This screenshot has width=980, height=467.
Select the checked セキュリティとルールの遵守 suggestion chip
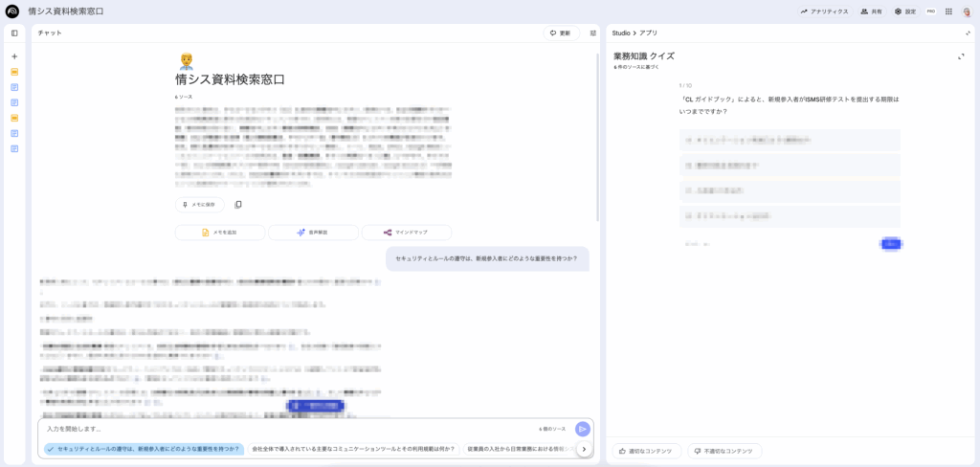point(144,449)
